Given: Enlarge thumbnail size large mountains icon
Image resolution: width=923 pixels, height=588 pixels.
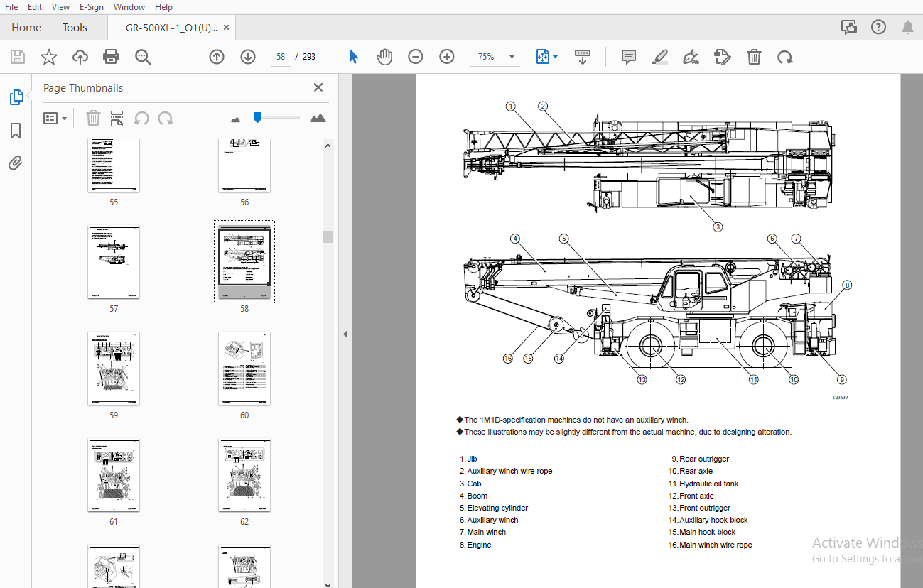Looking at the screenshot, I should tap(318, 118).
